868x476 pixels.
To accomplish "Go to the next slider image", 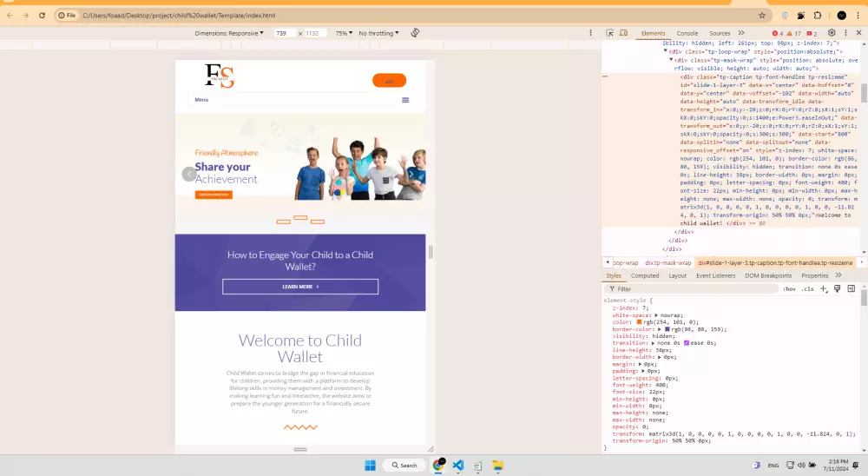I will coord(411,174).
